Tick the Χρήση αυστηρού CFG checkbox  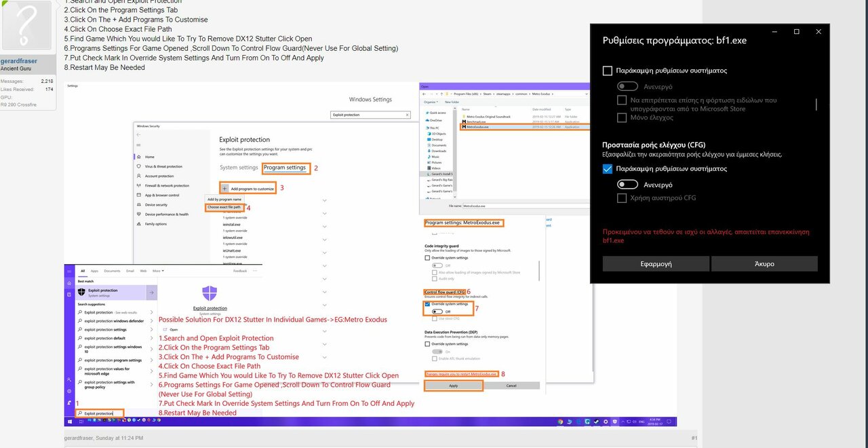tap(622, 198)
